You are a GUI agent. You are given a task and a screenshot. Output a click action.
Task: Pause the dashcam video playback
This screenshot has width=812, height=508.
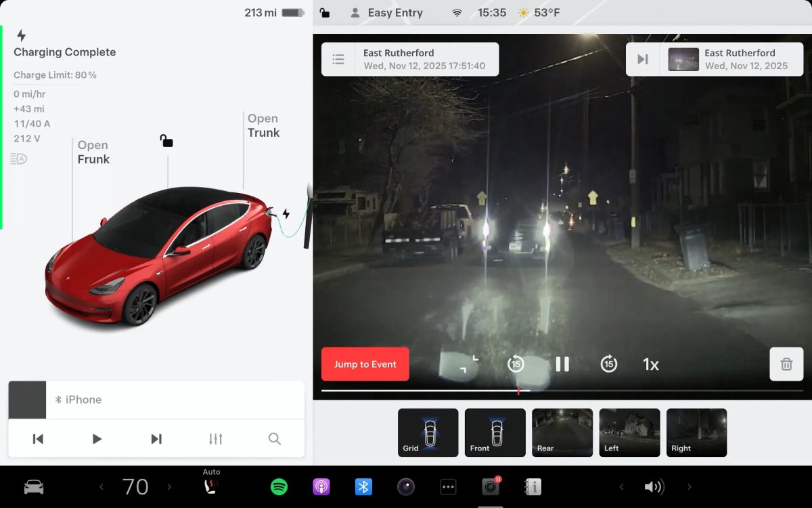point(562,364)
